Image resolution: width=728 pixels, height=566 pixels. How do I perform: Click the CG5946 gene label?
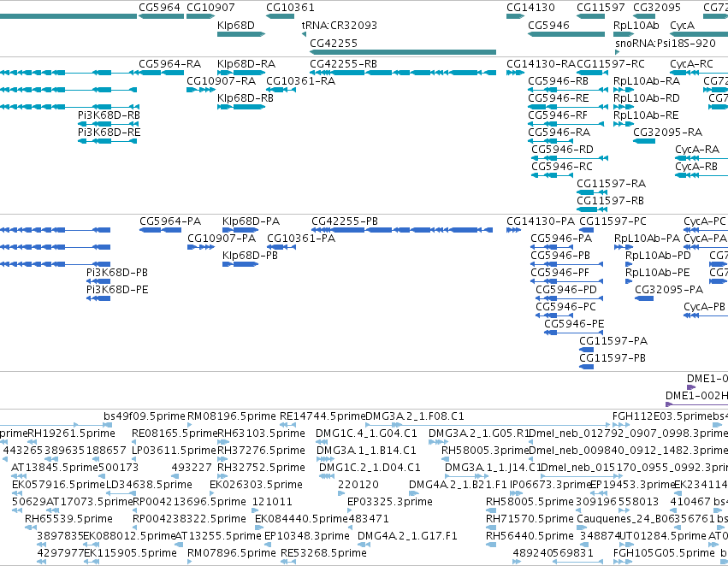(548, 25)
